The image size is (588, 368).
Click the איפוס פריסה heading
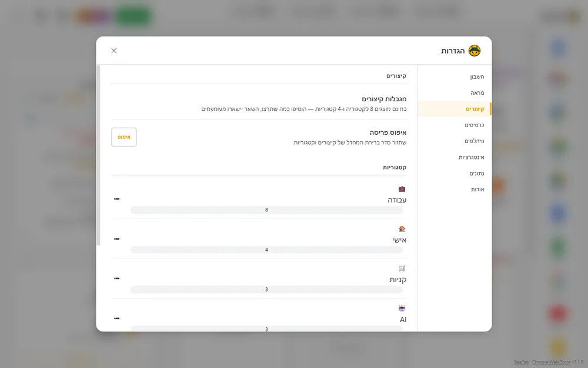(x=388, y=132)
